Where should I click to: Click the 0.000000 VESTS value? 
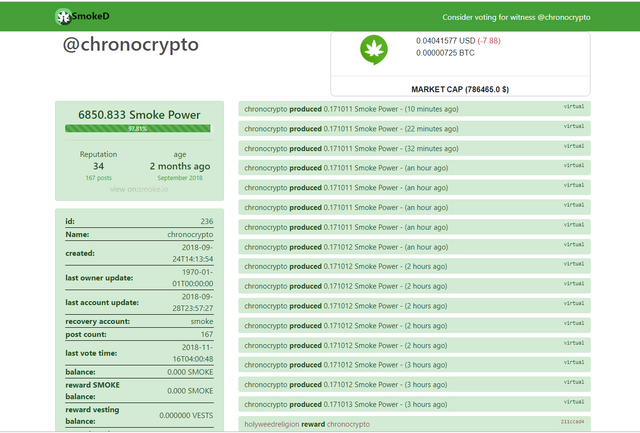[186, 415]
